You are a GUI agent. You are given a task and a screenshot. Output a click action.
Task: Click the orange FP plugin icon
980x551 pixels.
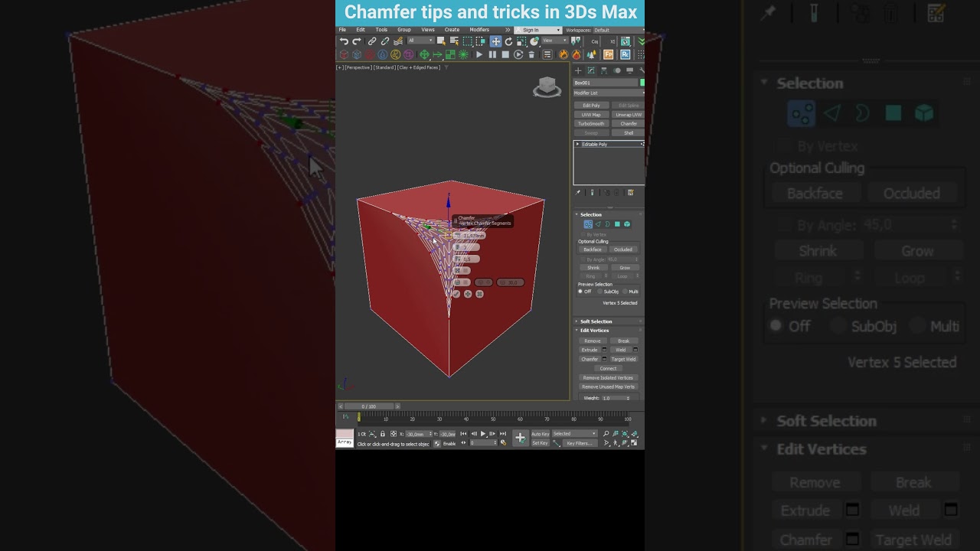coord(609,54)
